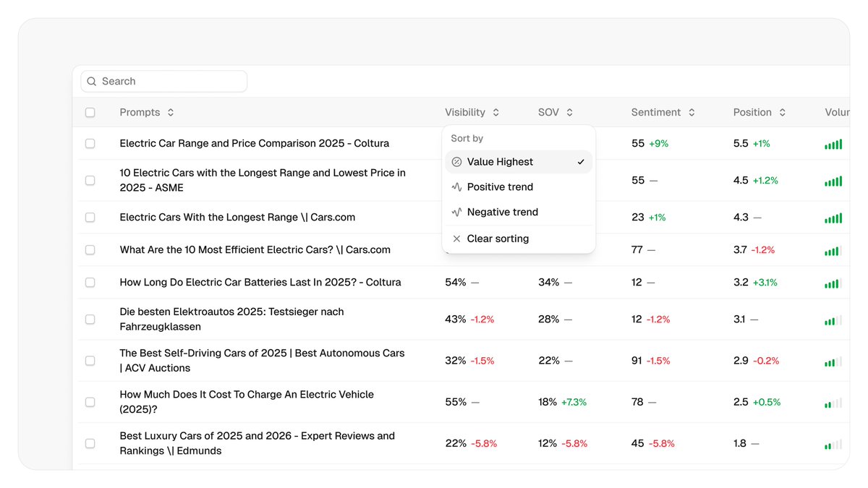Click the checkmark next to Value Highest
Image resolution: width=868 pixels, height=488 pixels.
point(581,162)
